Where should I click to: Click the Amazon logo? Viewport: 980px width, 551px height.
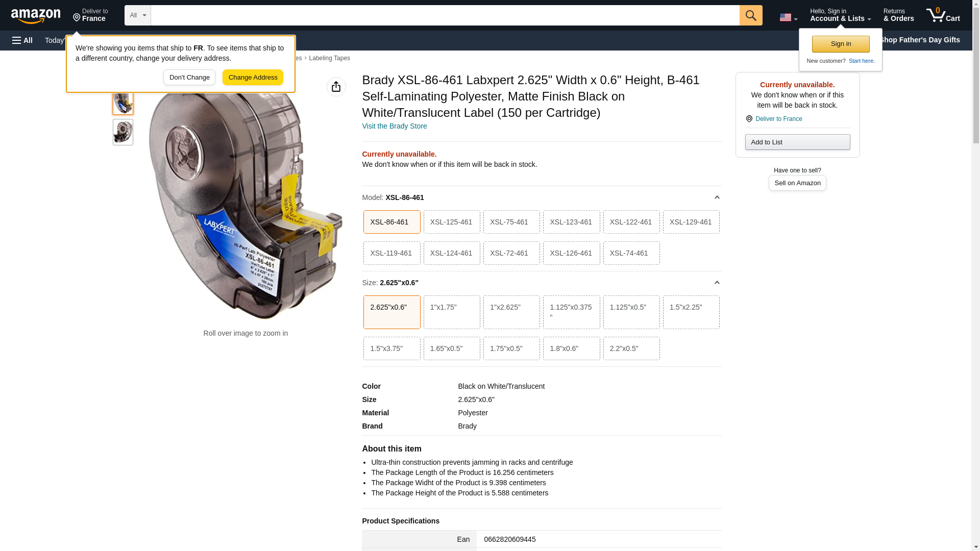[36, 16]
